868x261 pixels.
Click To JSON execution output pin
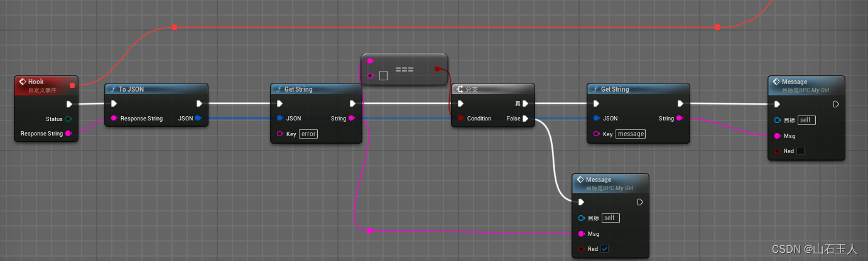click(x=199, y=104)
